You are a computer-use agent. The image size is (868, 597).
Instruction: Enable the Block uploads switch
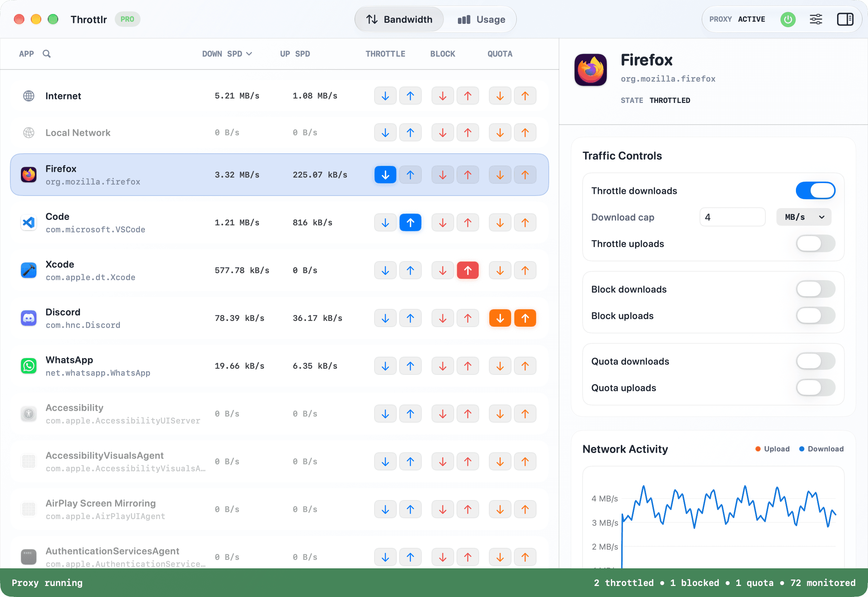(815, 316)
